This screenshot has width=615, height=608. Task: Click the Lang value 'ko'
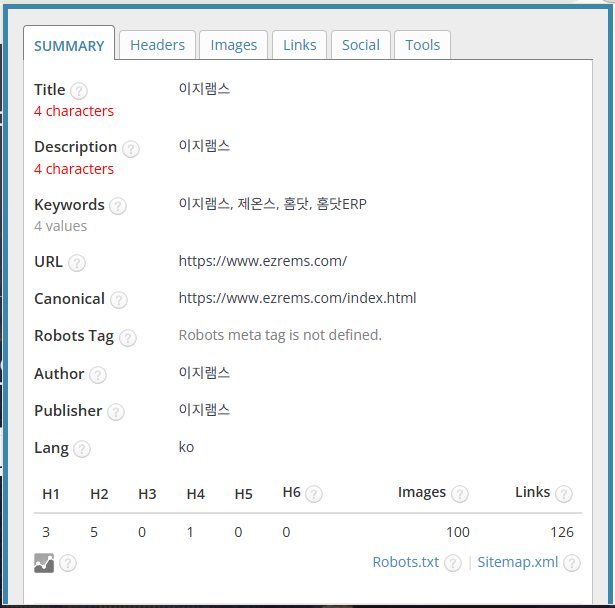[x=186, y=447]
